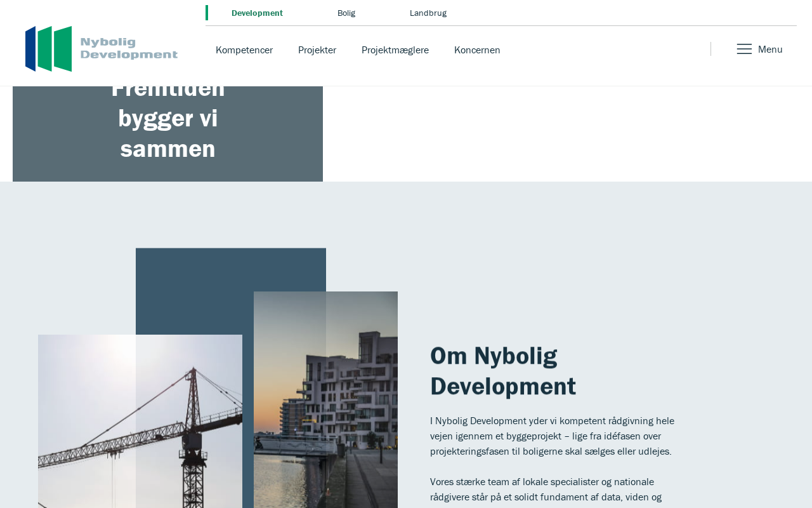This screenshot has height=508, width=812.
Task: Click the Nybolig Development logo text
Action: point(129,48)
